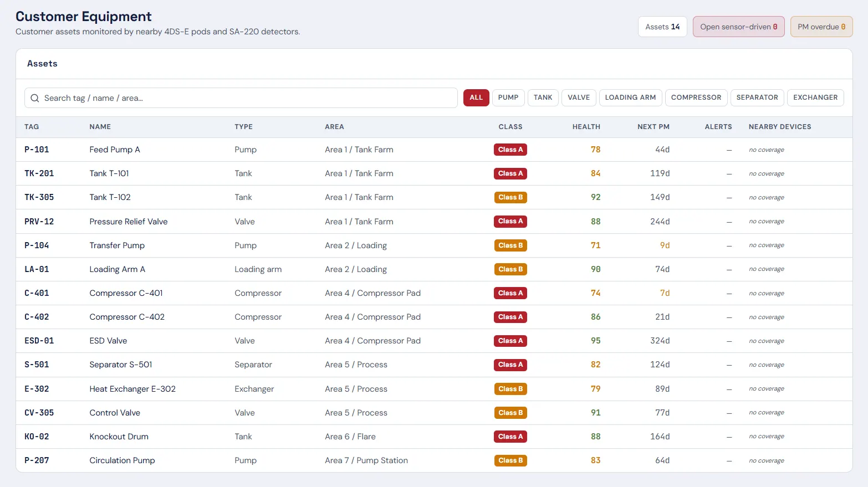The image size is (868, 487).
Task: Click the 9d next PM value
Action: coord(665,245)
